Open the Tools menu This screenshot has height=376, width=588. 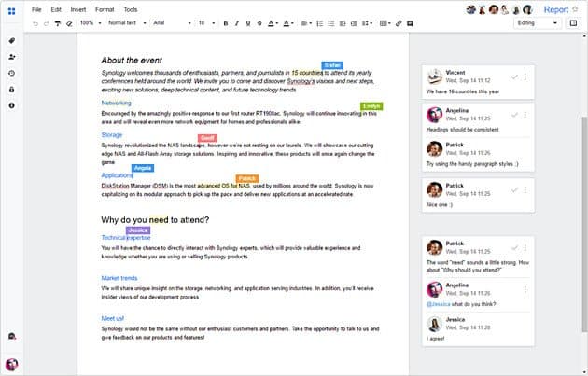click(x=130, y=9)
